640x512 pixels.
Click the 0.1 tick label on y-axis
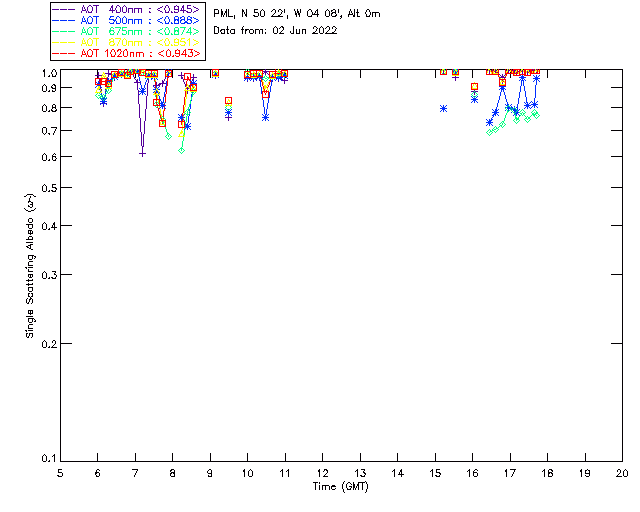[46, 459]
